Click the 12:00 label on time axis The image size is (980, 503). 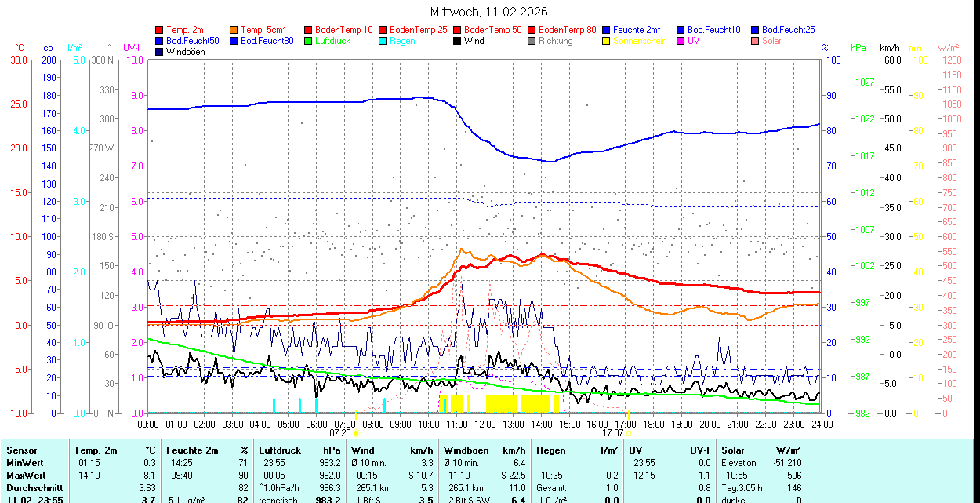pos(485,424)
